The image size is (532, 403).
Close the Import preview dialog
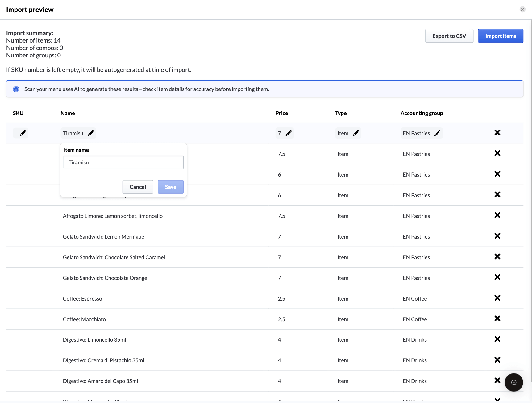click(522, 9)
